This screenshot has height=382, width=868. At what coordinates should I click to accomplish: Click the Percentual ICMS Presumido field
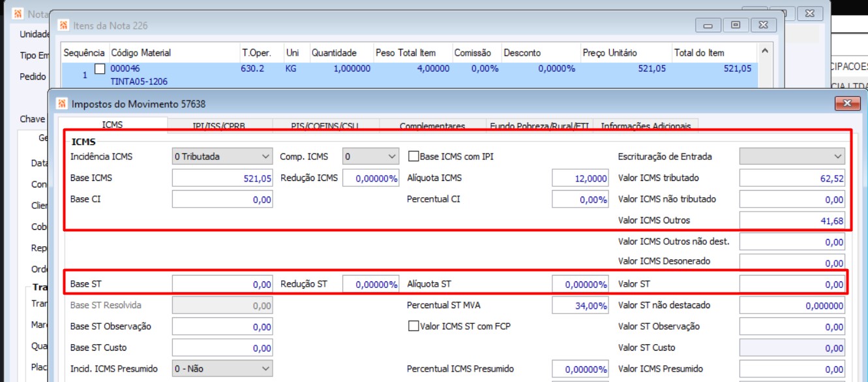click(x=580, y=369)
